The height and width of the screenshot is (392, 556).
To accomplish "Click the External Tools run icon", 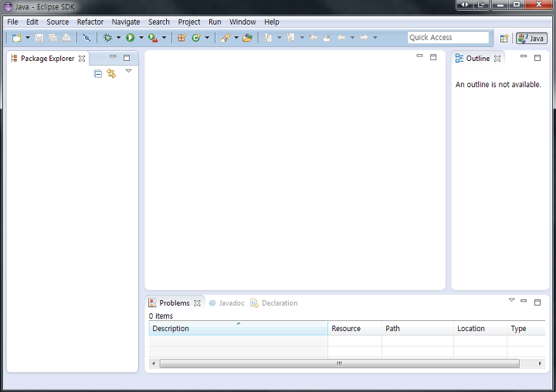I will [x=153, y=38].
